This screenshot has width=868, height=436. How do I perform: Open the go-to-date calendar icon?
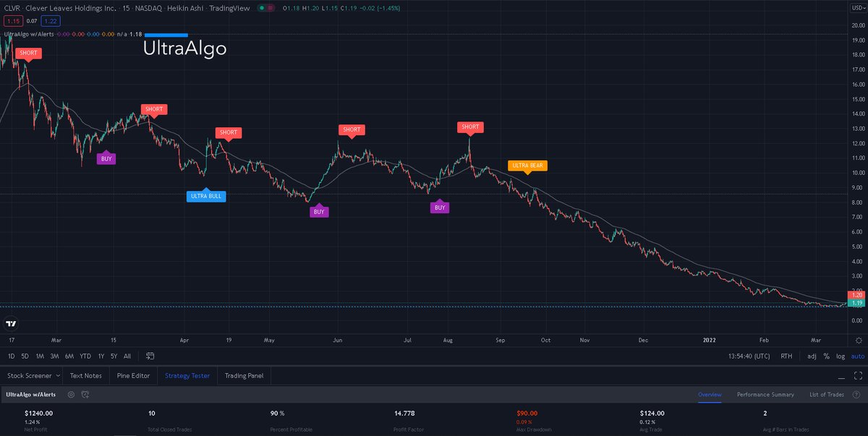click(150, 356)
